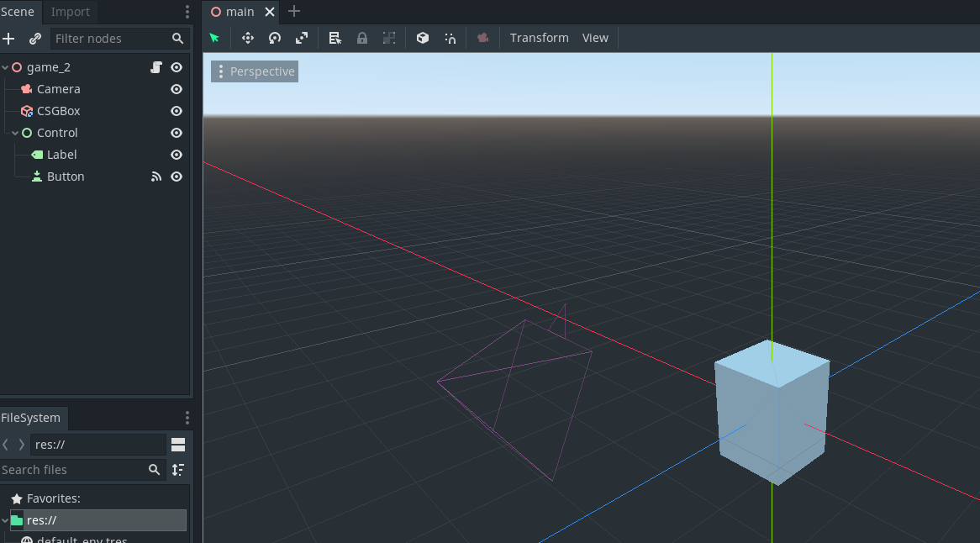
Task: Activate the Rotate mode tool
Action: [274, 38]
